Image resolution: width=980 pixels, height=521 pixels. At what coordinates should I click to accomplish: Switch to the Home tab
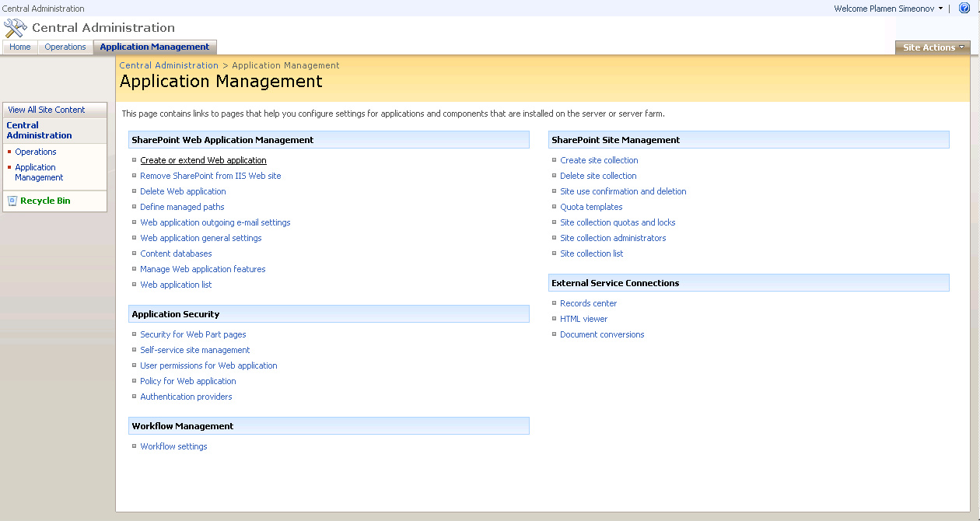(20, 47)
